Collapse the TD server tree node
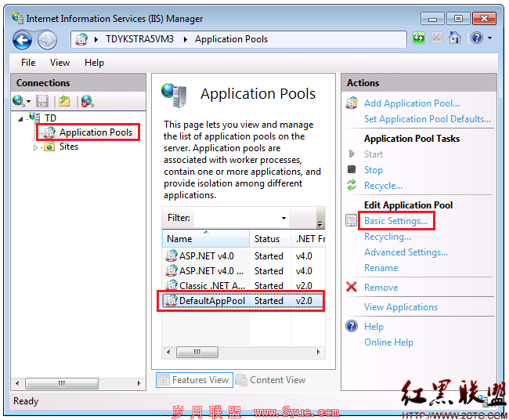The image size is (509, 420). [x=20, y=119]
